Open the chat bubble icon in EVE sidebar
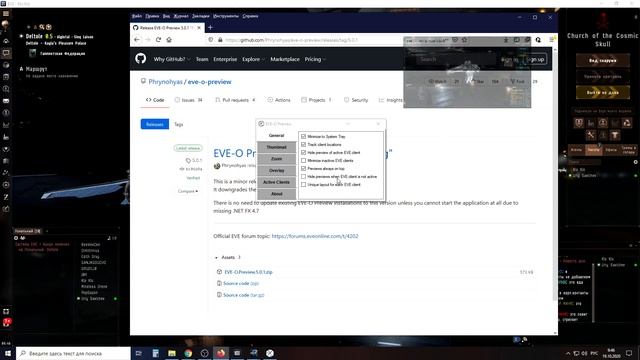This screenshot has width=640, height=360. coord(6,53)
